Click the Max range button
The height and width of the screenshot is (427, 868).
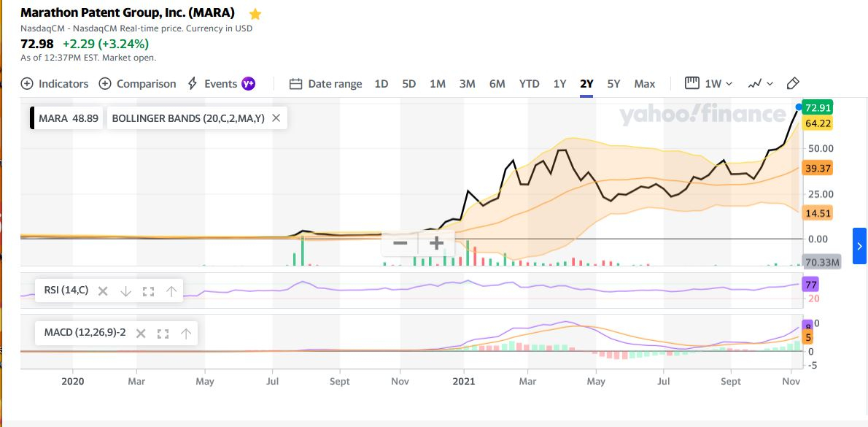[645, 84]
